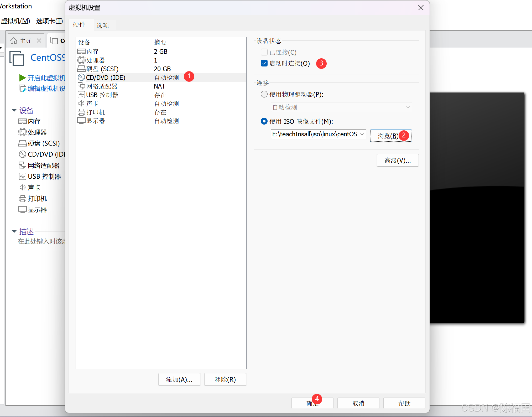Close the 虚拟机设置 dialog
532x417 pixels.
421,8
